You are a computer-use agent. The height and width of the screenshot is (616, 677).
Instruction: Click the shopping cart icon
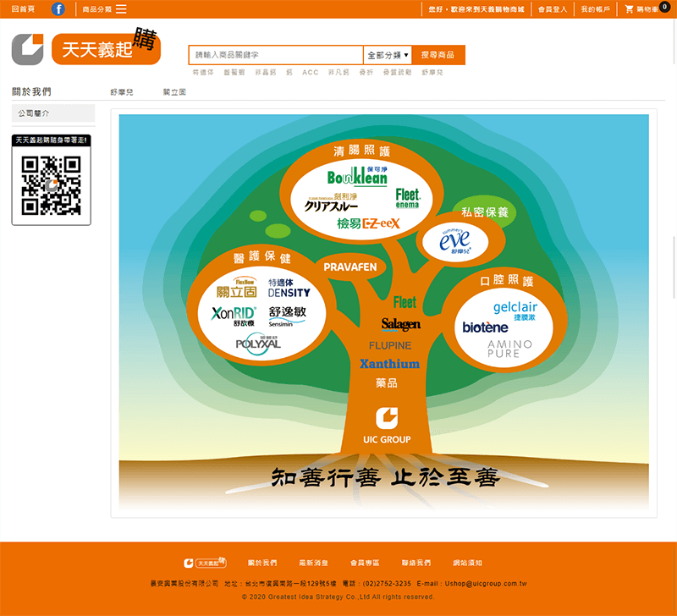[630, 9]
